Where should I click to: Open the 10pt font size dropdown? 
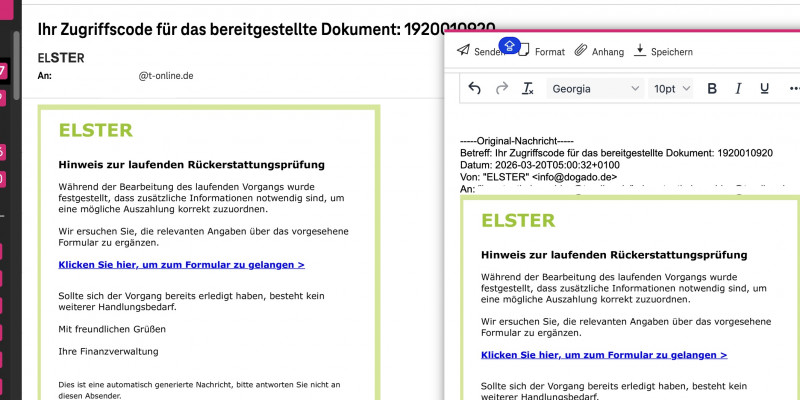point(671,89)
